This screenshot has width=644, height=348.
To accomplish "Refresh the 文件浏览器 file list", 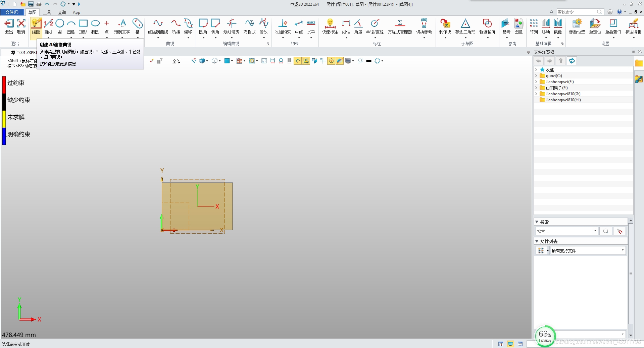I will [572, 61].
